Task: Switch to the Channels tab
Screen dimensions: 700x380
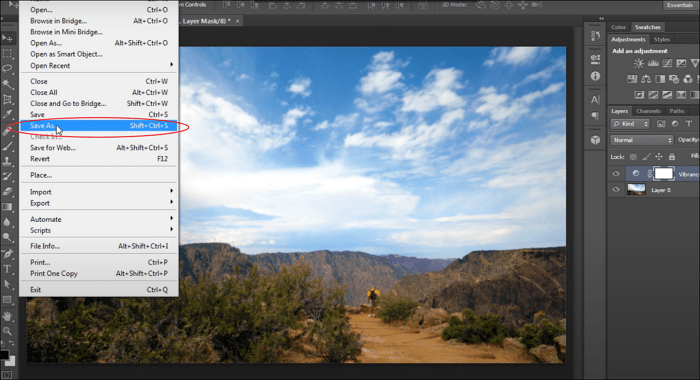Action: [x=648, y=111]
